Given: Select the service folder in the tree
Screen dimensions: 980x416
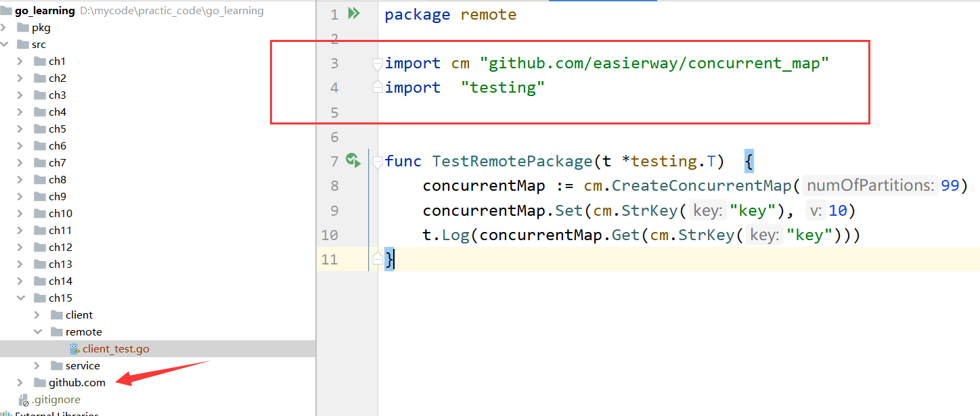Looking at the screenshot, I should pos(83,366).
